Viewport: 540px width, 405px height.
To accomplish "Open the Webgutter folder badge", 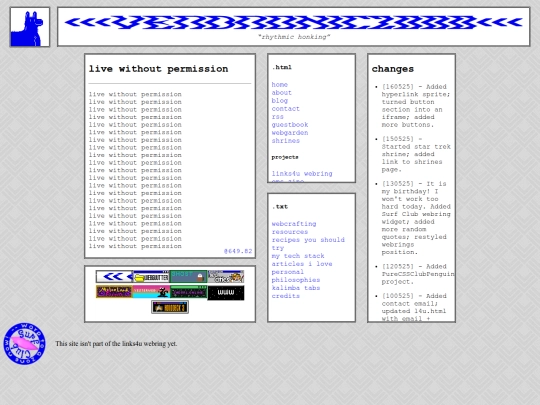I will (152, 277).
